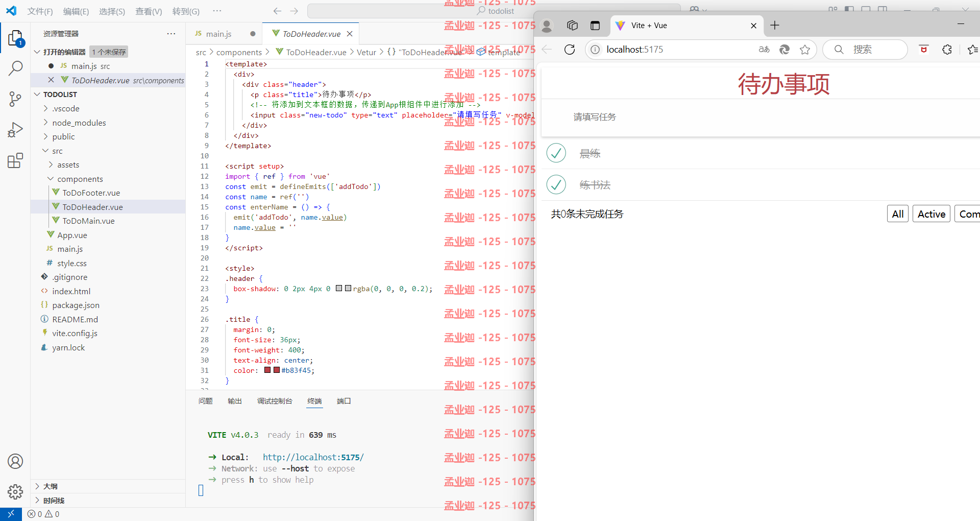This screenshot has height=521, width=980.
Task: Click the remote window indicator in the status bar
Action: tap(11, 514)
